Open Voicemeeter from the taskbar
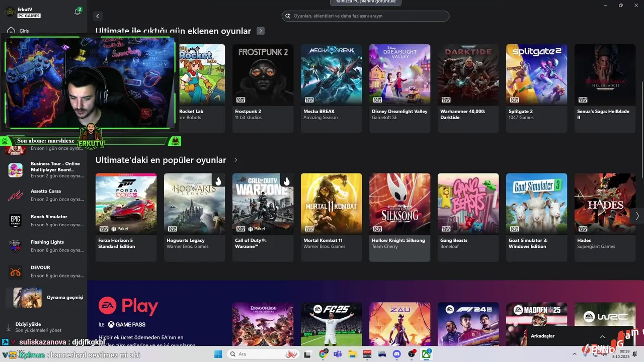The image size is (644, 362). point(367,354)
